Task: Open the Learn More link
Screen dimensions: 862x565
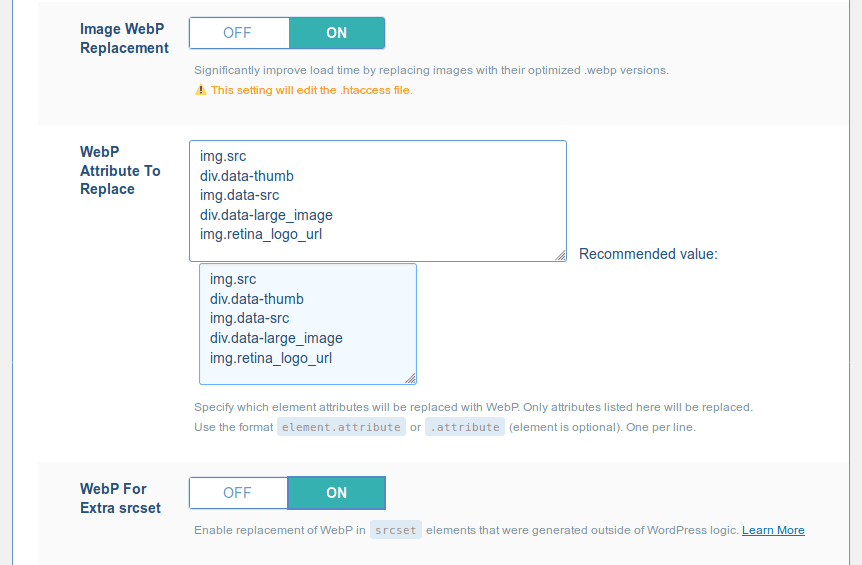Action: coord(773,530)
